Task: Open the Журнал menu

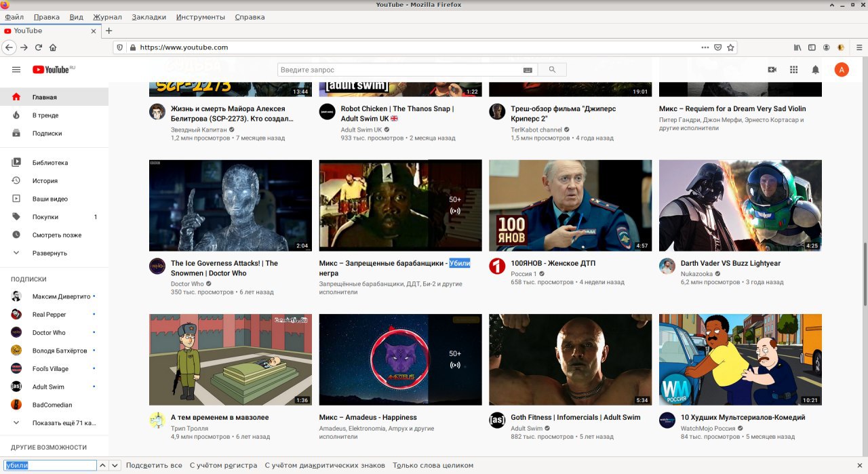Action: [x=107, y=16]
